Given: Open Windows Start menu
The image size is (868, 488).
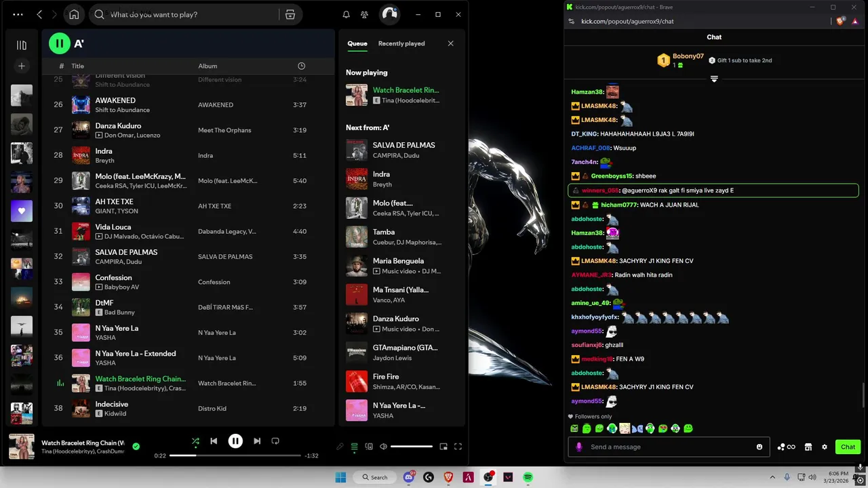Looking at the screenshot, I should click(x=340, y=477).
